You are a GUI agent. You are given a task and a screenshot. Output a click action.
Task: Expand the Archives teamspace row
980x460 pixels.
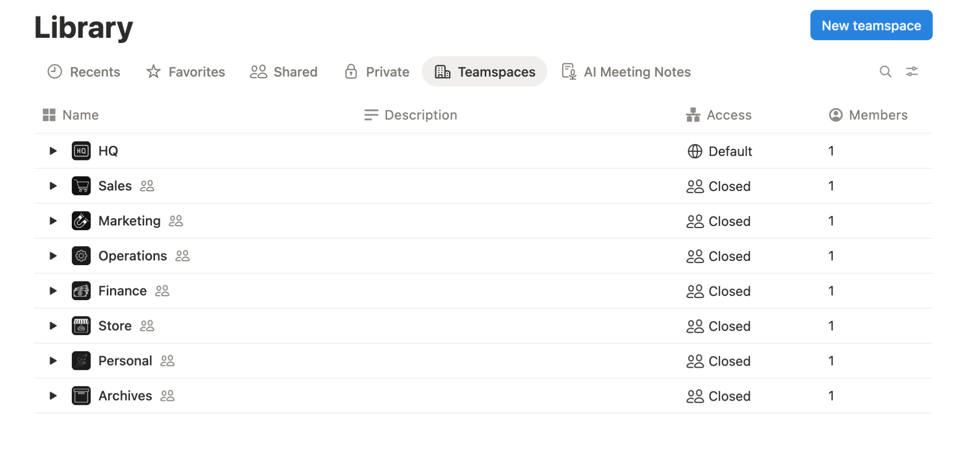(x=53, y=395)
